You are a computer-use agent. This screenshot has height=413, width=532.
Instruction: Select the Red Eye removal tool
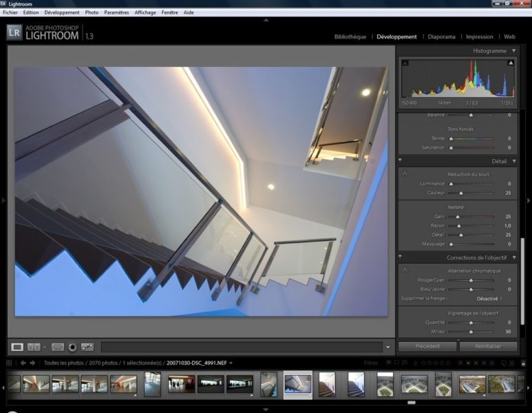[72, 347]
